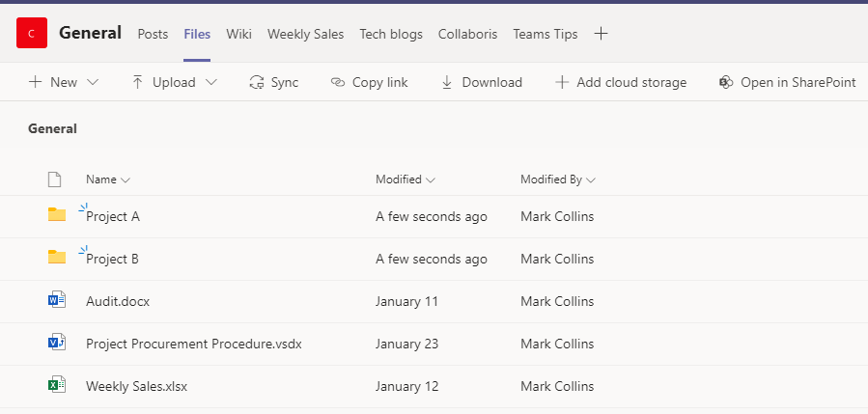Switch to the Wiki tab
This screenshot has width=868, height=414.
tap(238, 34)
